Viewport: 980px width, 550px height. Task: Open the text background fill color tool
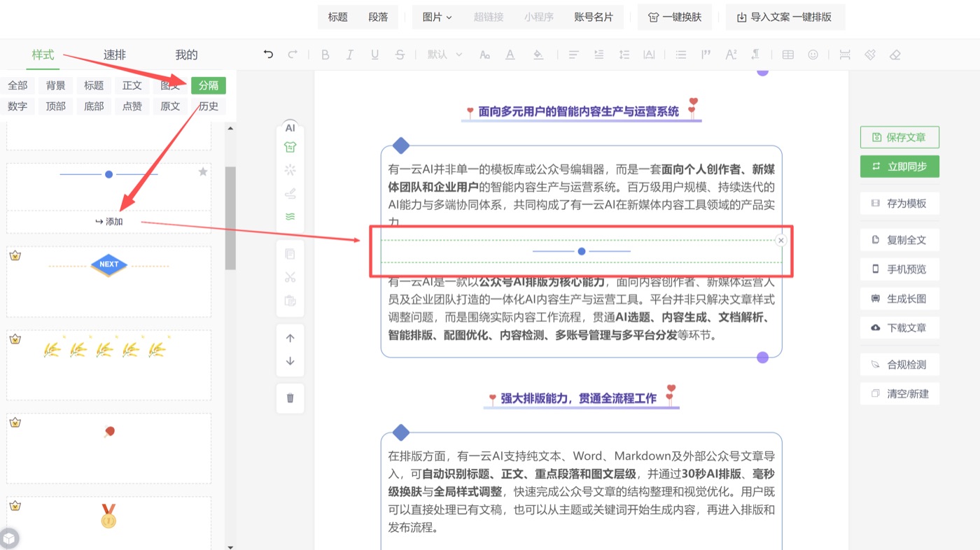538,55
